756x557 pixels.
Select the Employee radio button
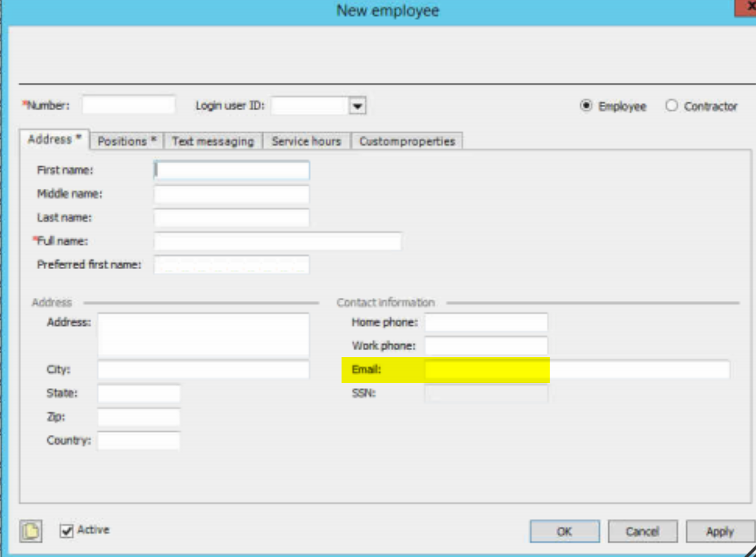pos(586,106)
